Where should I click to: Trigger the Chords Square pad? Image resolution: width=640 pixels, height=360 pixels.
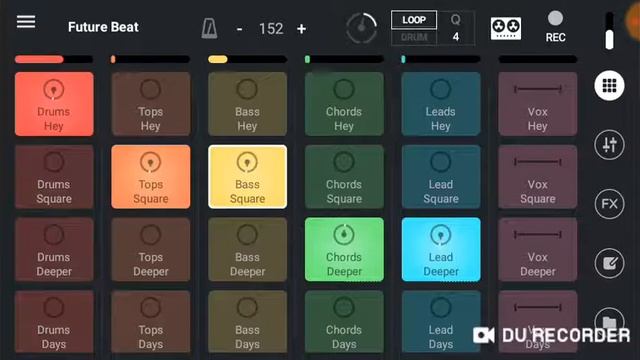click(x=344, y=177)
